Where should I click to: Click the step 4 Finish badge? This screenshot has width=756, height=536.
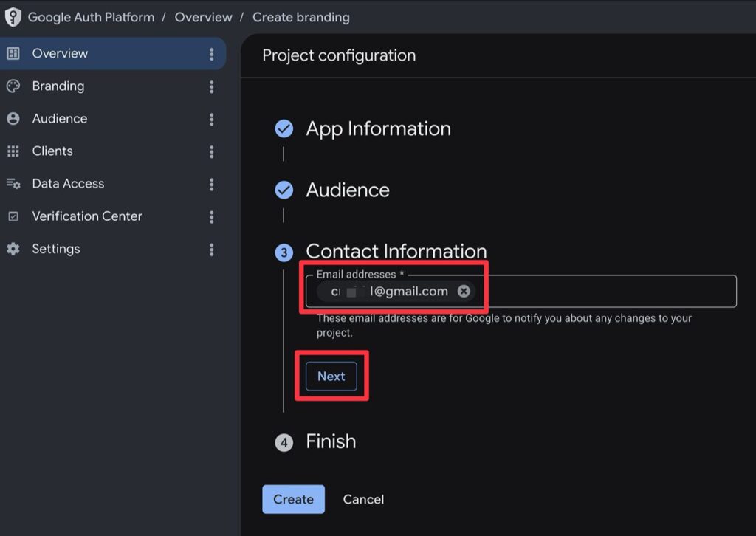284,442
